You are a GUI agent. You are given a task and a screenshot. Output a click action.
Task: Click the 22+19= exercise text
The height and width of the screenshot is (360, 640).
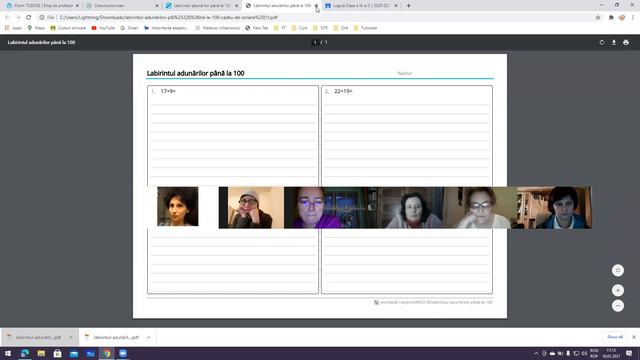(343, 91)
